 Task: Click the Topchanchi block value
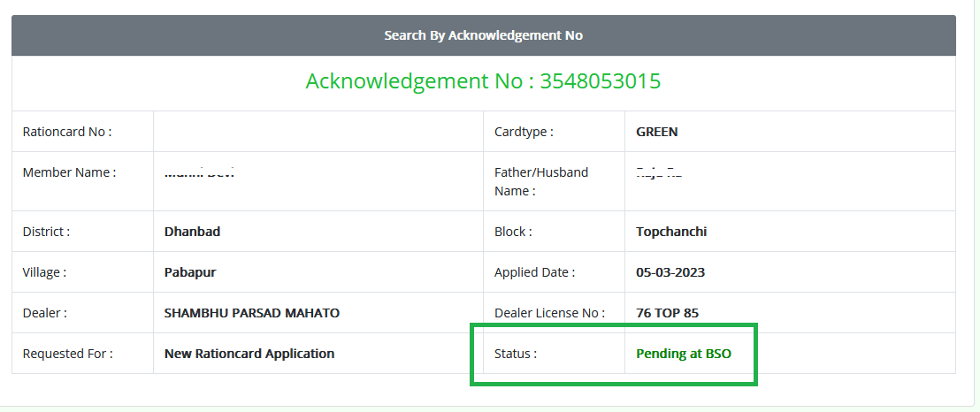[x=671, y=232]
